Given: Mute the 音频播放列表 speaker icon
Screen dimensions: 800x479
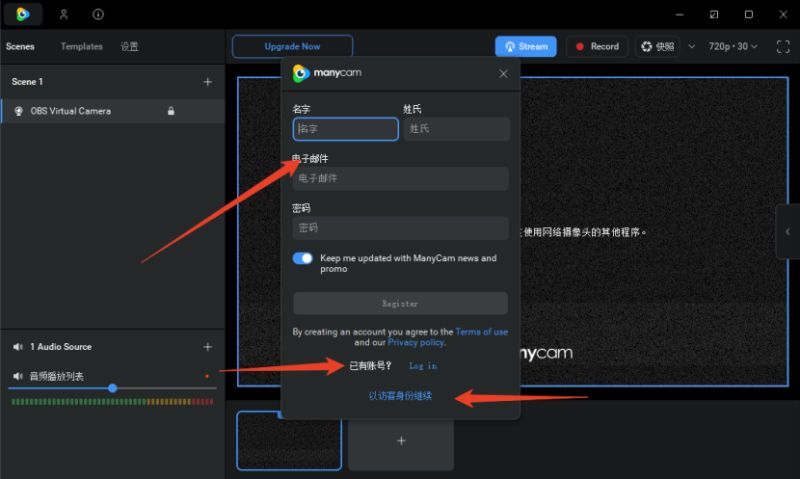Looking at the screenshot, I should coord(18,376).
